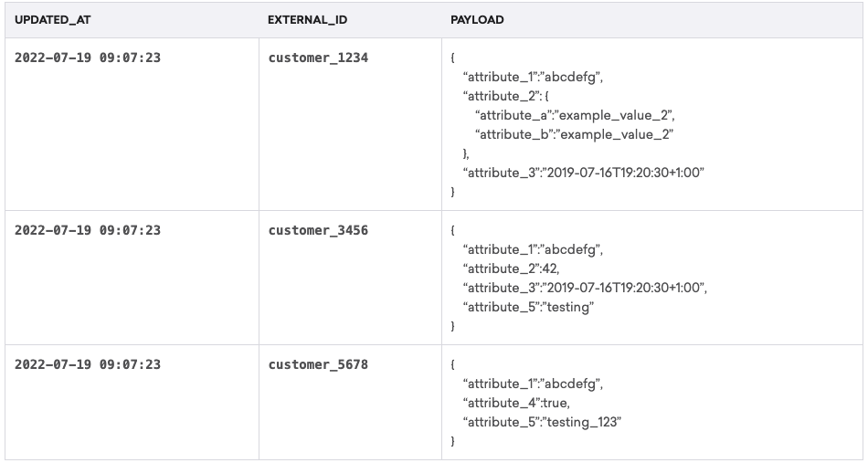Click attribute_3 date line in customer_1234 payload
This screenshot has height=463, width=868.
coord(584,173)
